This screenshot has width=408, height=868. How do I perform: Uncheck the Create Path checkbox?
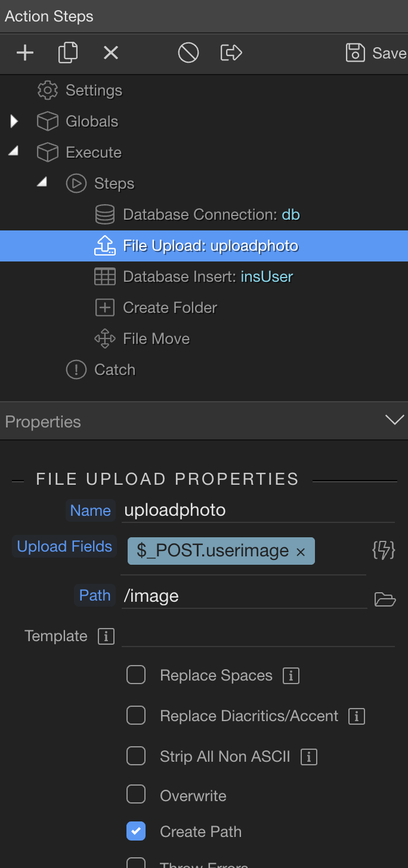136,831
